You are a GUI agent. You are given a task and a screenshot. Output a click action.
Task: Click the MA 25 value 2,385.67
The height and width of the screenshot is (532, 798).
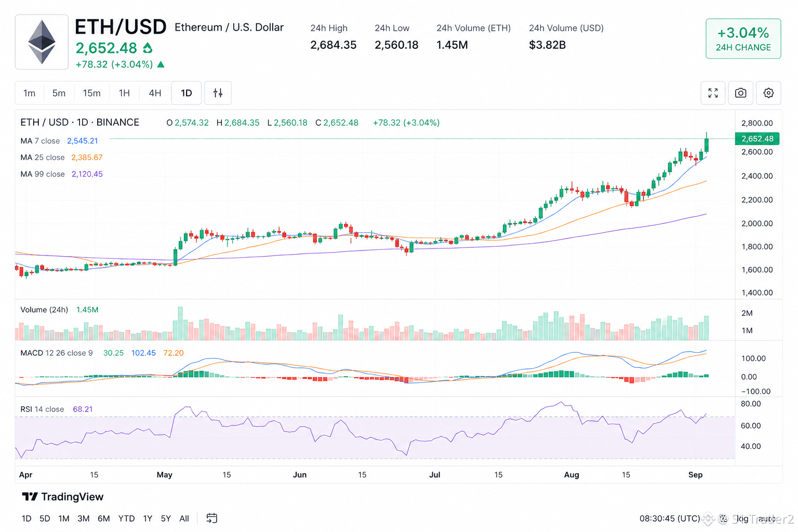point(87,157)
